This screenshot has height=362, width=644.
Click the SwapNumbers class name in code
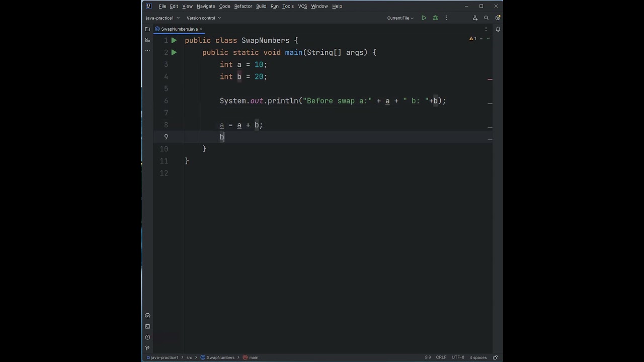pyautogui.click(x=265, y=40)
